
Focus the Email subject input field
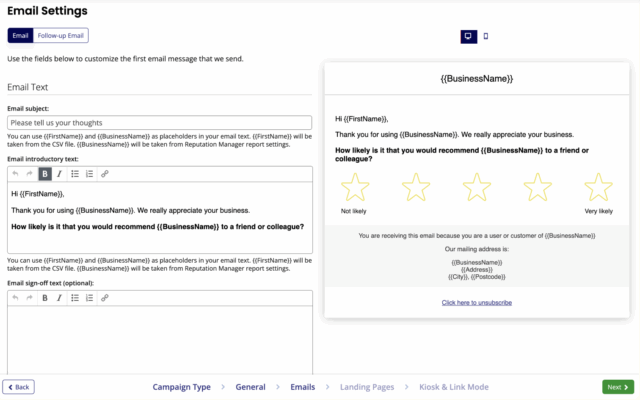tap(160, 123)
